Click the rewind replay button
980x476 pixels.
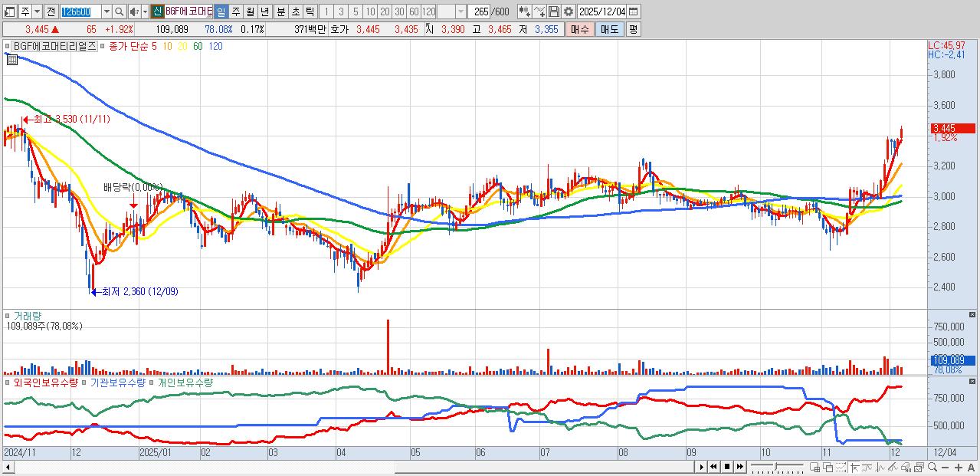click(x=713, y=467)
